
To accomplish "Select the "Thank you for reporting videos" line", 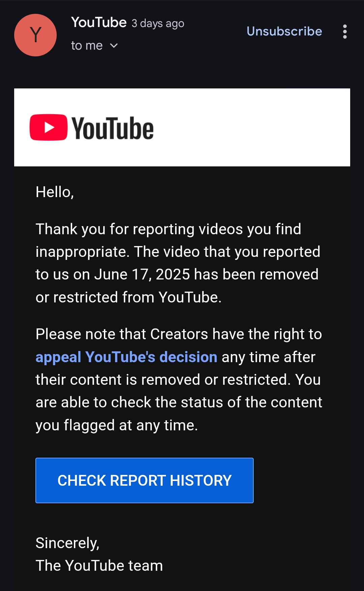I will coord(168,229).
